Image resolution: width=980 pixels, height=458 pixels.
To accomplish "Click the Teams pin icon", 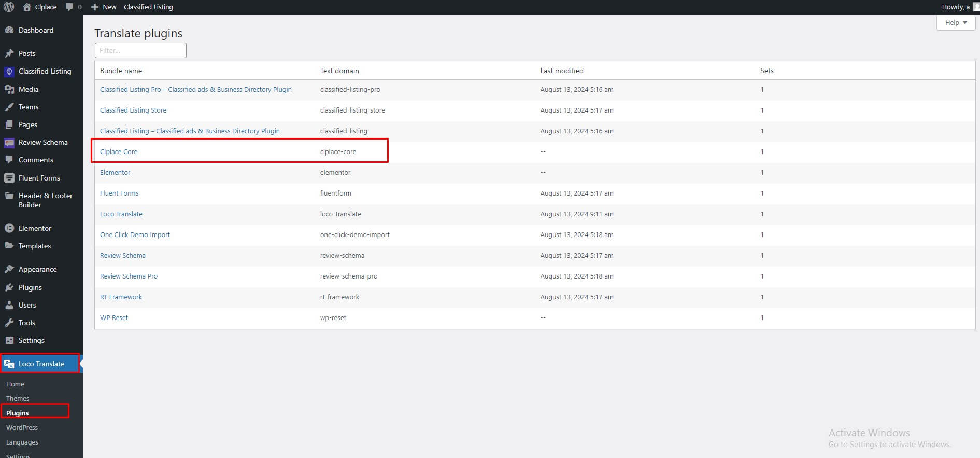I will [x=9, y=107].
